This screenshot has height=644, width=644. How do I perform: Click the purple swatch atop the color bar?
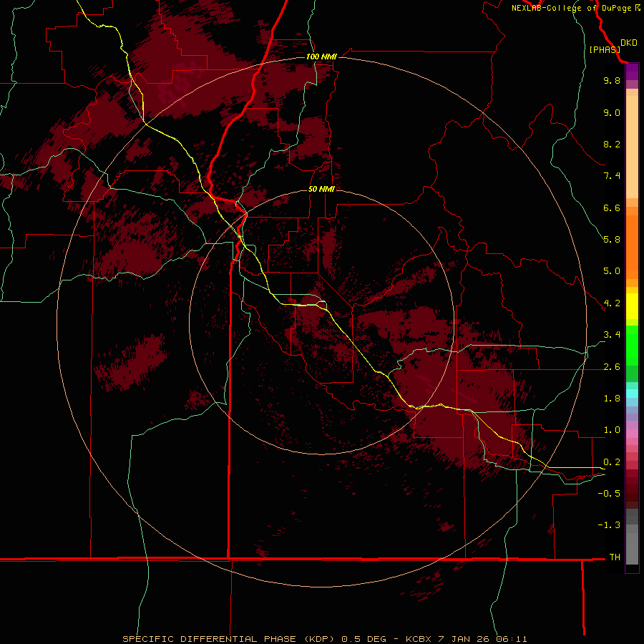click(x=632, y=72)
